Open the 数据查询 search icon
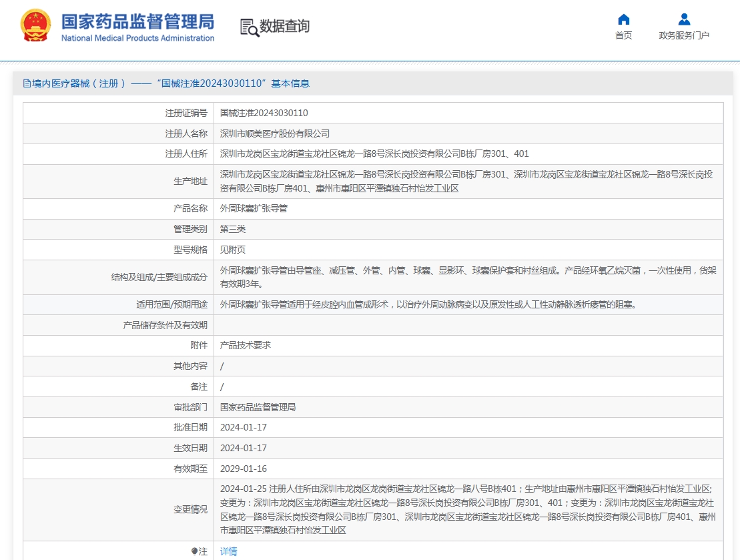The image size is (740, 560). coord(250,27)
